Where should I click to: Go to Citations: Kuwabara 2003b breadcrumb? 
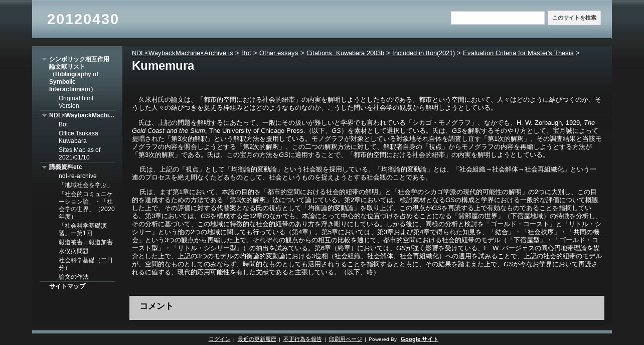[345, 53]
